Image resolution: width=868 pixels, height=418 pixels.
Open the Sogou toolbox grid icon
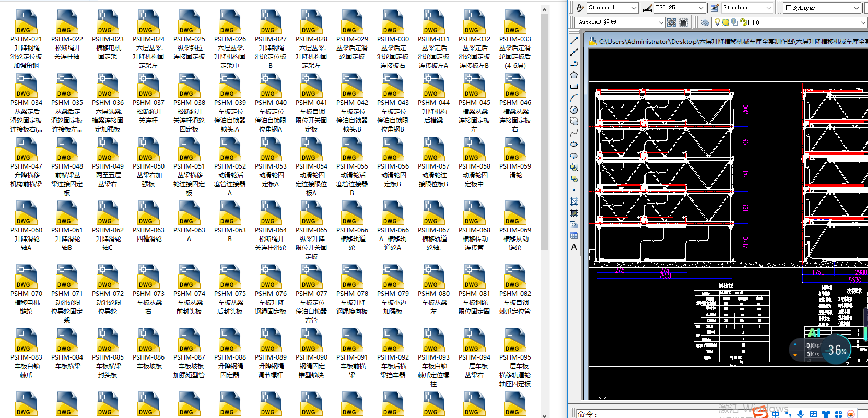838,414
